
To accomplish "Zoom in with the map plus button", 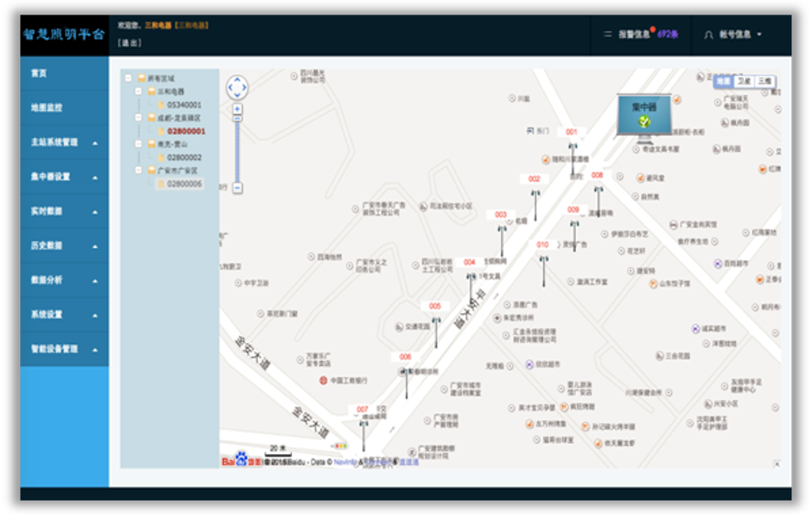I will tap(237, 109).
